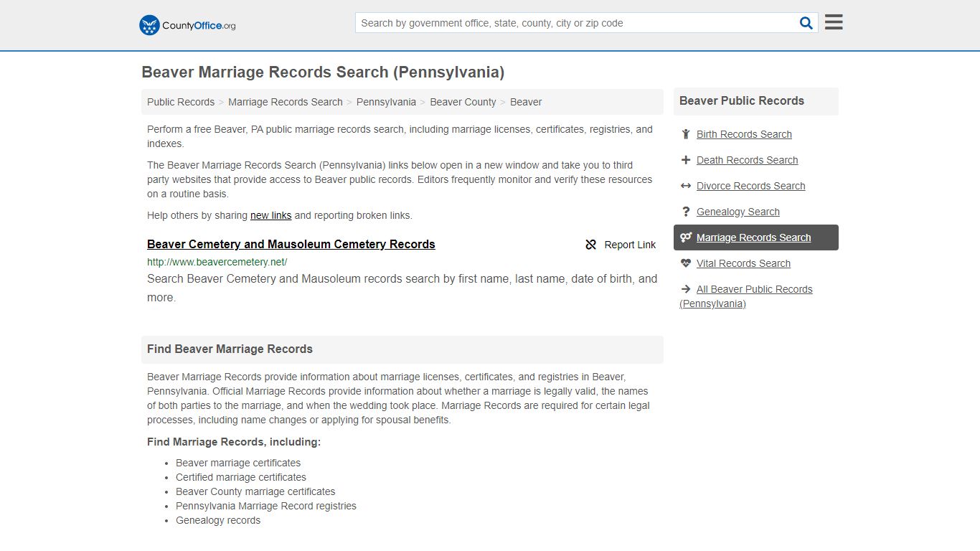
Task: Click the Marriage Records gender symbols icon
Action: pos(686,237)
